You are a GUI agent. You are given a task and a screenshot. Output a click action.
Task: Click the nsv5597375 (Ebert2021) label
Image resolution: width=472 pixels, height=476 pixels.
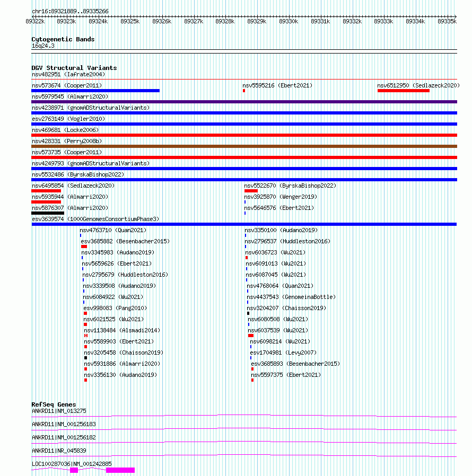286,375
